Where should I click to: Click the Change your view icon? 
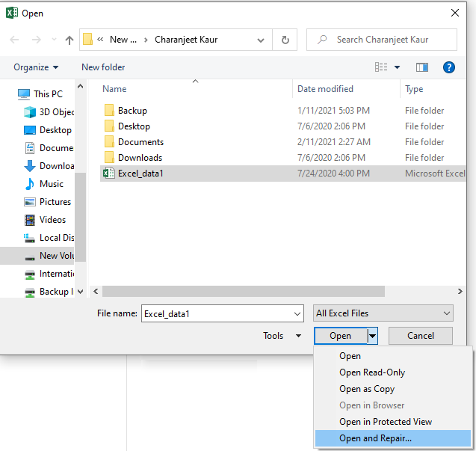pyautogui.click(x=381, y=67)
